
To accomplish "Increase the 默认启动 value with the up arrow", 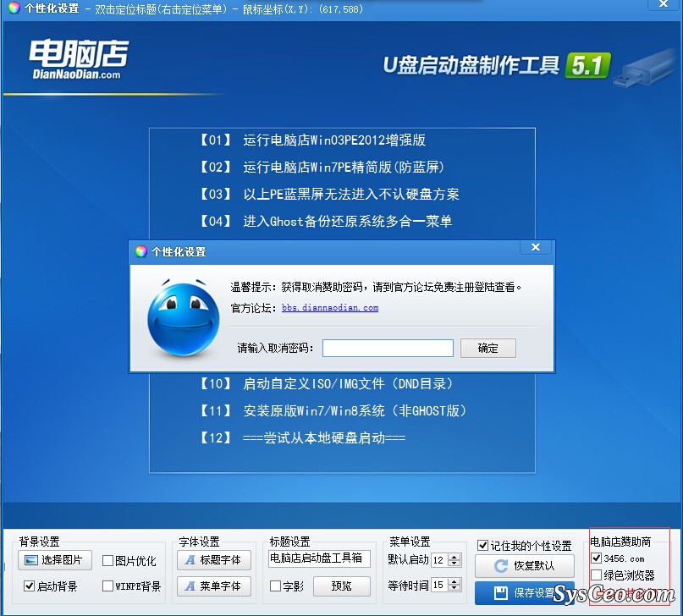I will [x=454, y=557].
